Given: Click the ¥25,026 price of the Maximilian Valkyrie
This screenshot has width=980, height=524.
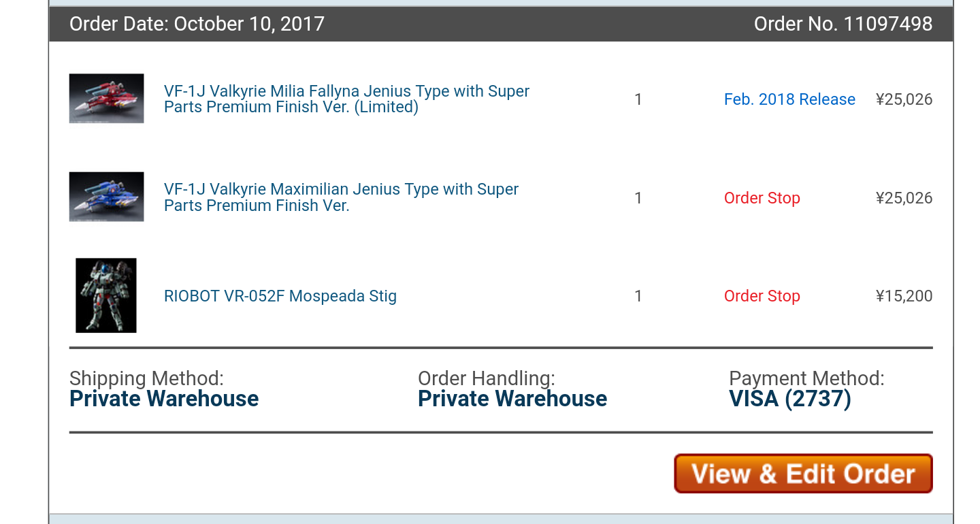Looking at the screenshot, I should tap(904, 198).
